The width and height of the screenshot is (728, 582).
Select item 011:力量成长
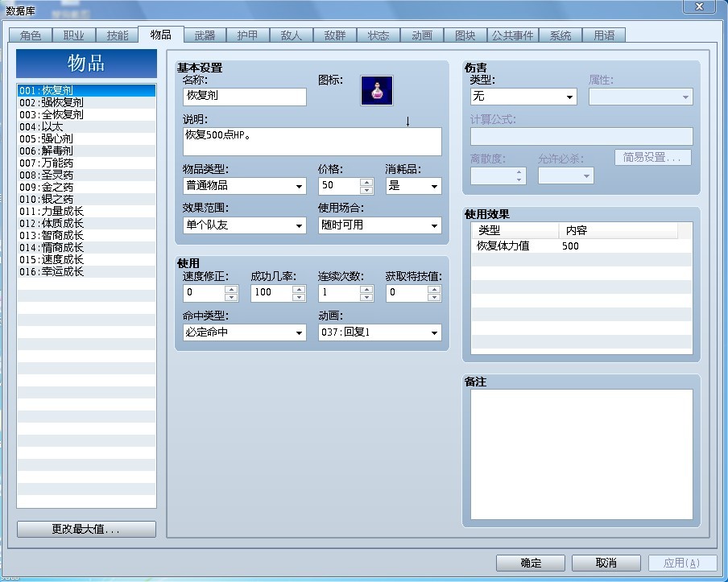pyautogui.click(x=86, y=211)
